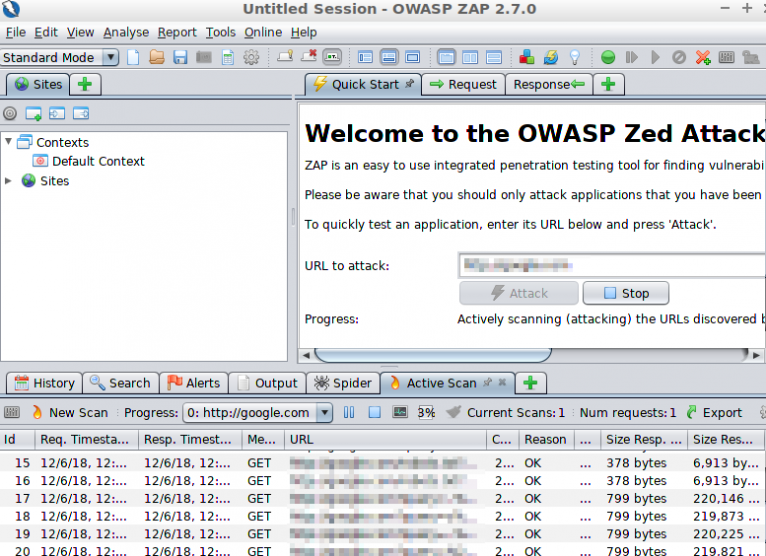Sort by the Reason column header
This screenshot has width=766, height=556.
coord(545,439)
